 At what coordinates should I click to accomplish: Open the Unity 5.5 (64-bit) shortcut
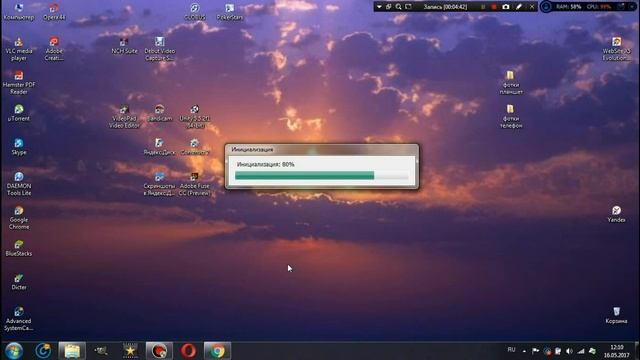(x=195, y=117)
